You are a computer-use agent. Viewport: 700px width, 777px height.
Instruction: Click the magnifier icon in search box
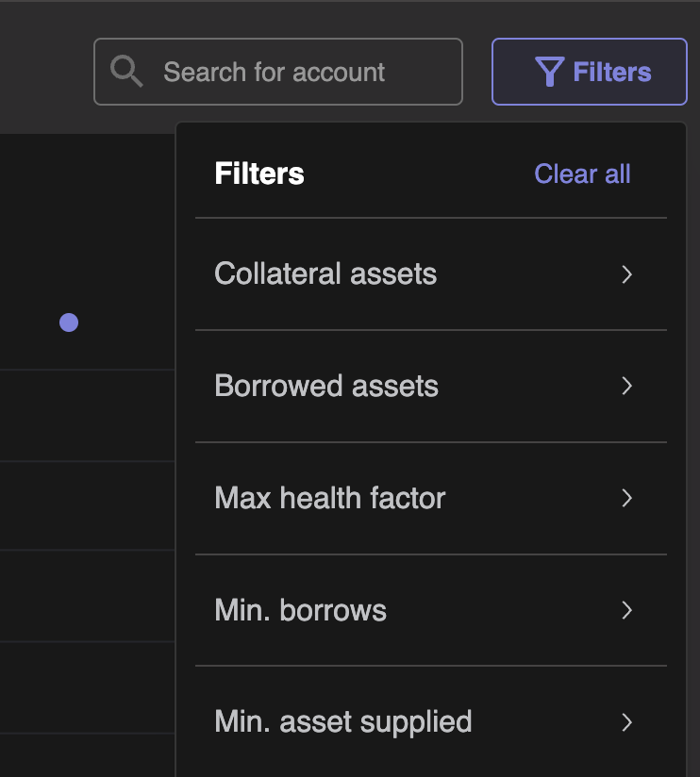[126, 72]
